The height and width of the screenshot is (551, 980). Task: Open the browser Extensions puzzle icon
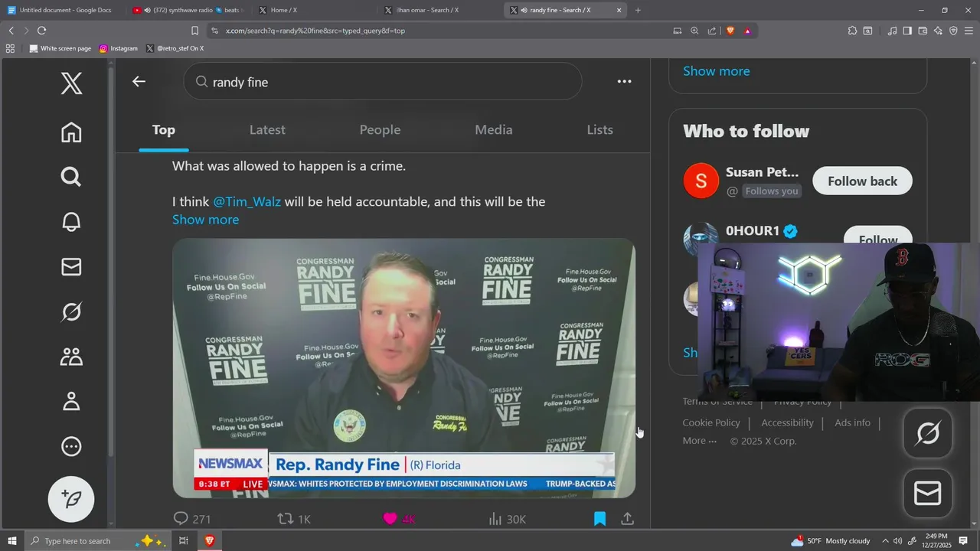(x=852, y=31)
